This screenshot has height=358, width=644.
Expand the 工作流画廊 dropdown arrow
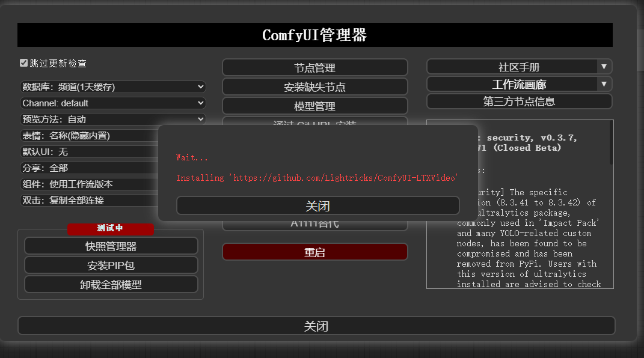(603, 83)
